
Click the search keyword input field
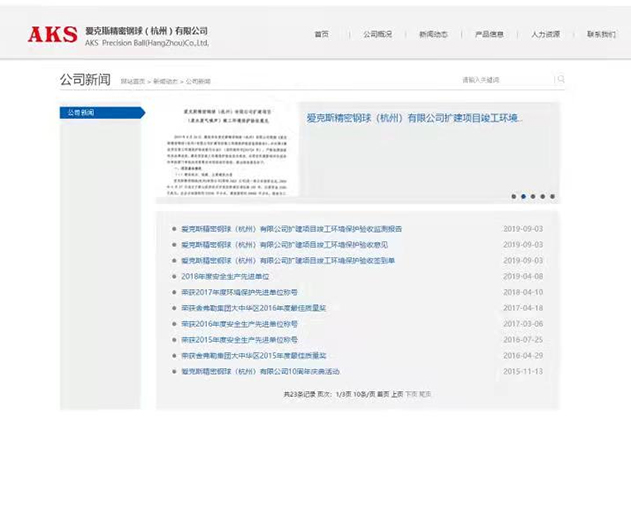(505, 79)
